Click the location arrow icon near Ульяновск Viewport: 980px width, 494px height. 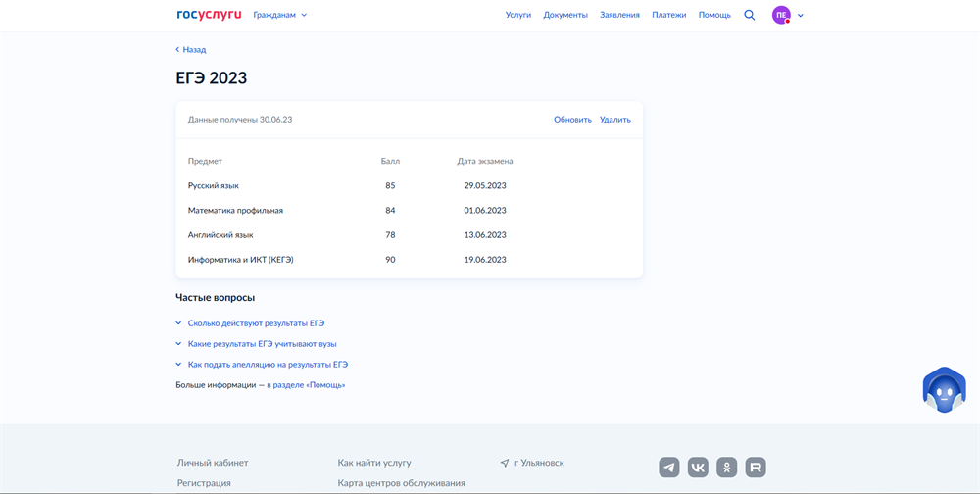[x=505, y=464]
